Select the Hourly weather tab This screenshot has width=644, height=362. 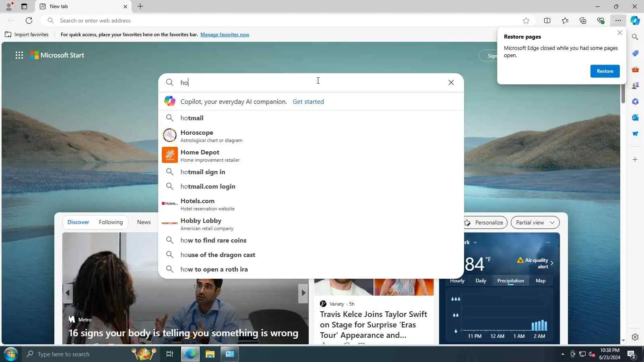tap(457, 281)
